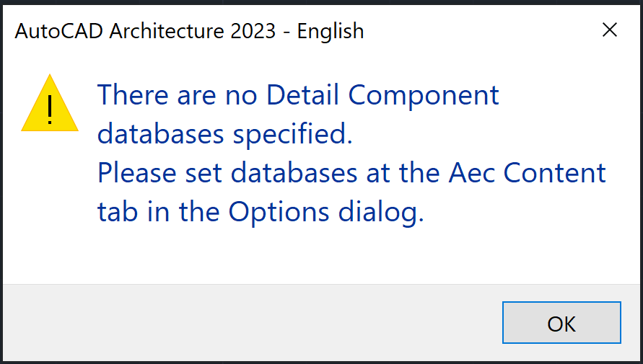
Task: Click the dialog title bar text
Action: (189, 31)
